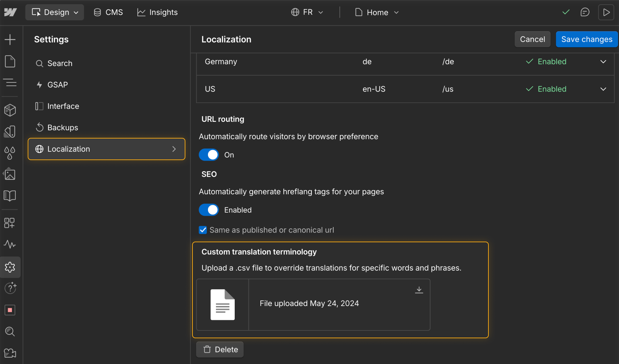Image resolution: width=619 pixels, height=364 pixels.
Task: Delete the uploaded translation file
Action: [x=220, y=349]
